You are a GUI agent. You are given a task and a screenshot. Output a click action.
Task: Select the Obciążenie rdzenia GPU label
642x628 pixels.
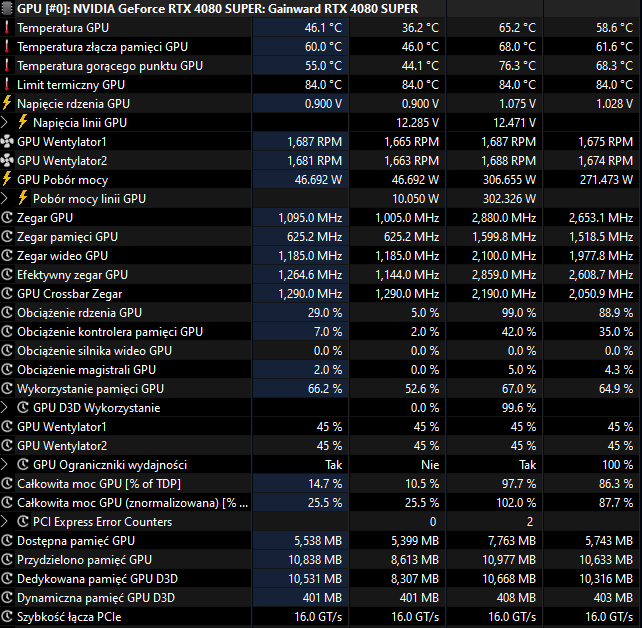tap(79, 313)
